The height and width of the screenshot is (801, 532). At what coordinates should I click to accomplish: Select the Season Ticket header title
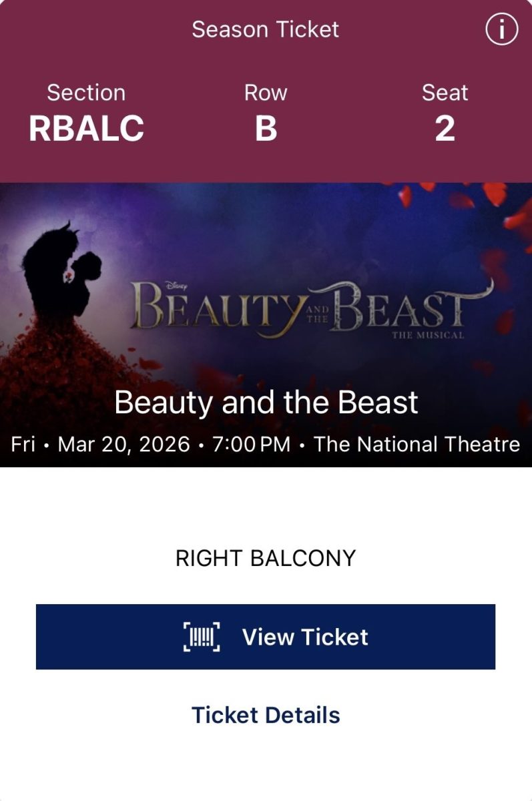click(x=266, y=29)
